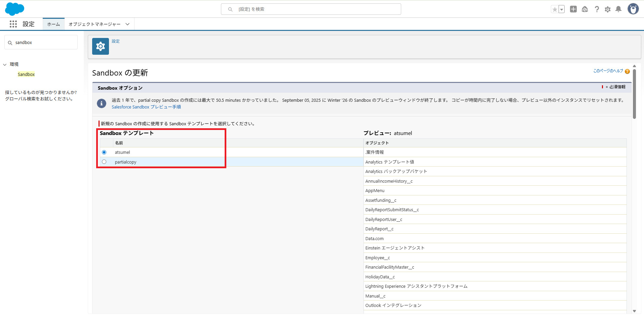The height and width of the screenshot is (318, 644).
Task: Open the global actions plus icon
Action: tap(573, 9)
